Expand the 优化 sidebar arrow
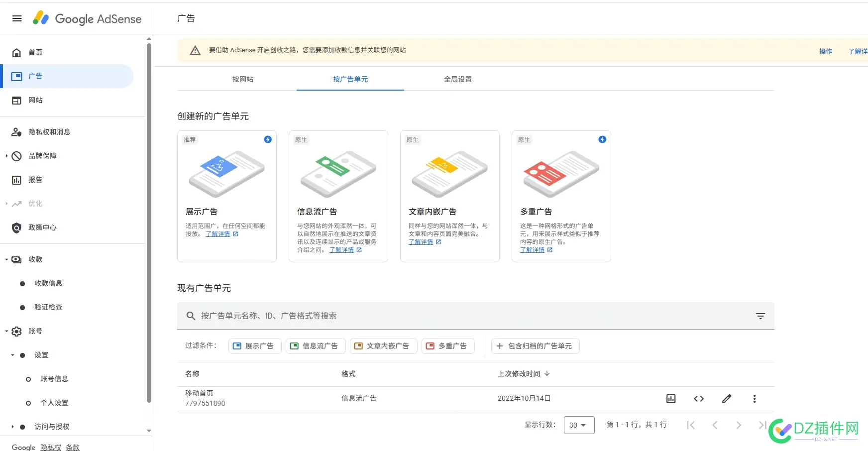868x451 pixels. [6, 204]
